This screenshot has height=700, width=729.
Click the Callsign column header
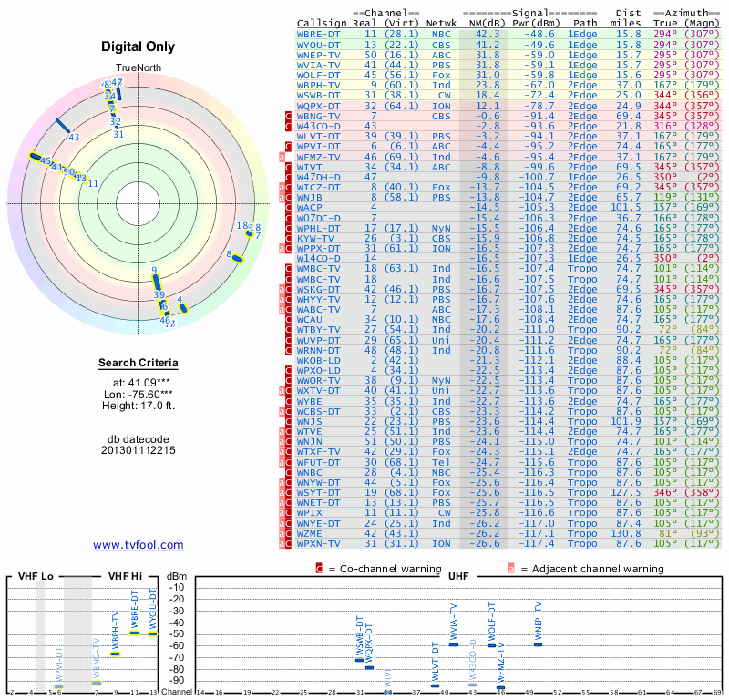pyautogui.click(x=323, y=23)
